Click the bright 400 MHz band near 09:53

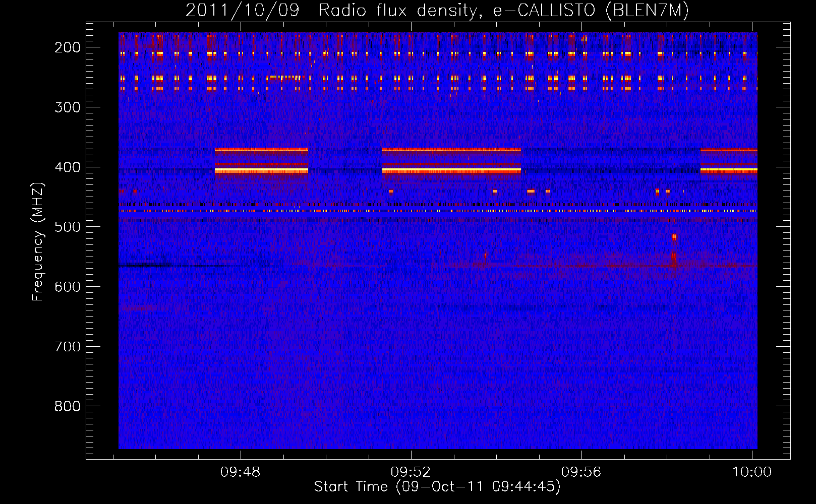[451, 171]
